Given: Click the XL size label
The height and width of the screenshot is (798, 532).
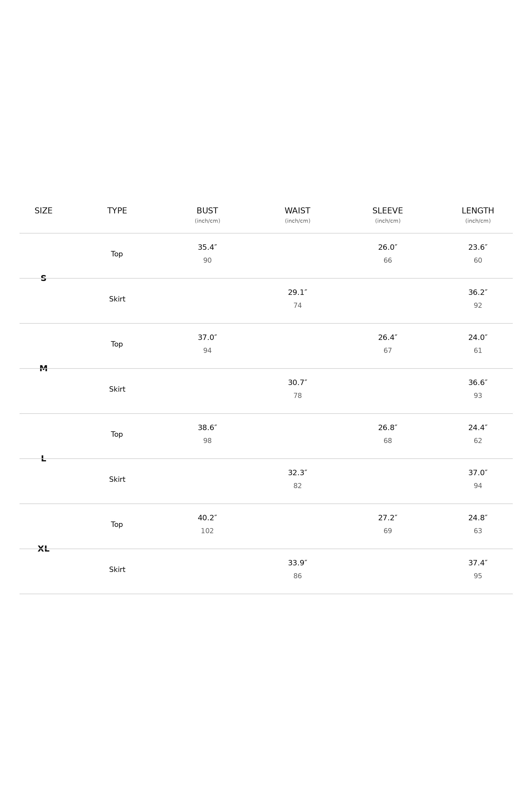Looking at the screenshot, I should click(43, 549).
